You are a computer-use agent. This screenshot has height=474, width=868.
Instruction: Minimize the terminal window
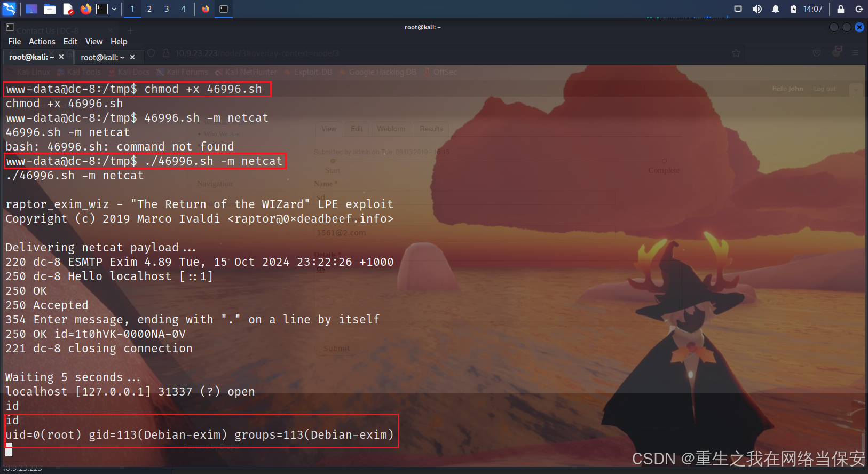tap(834, 27)
